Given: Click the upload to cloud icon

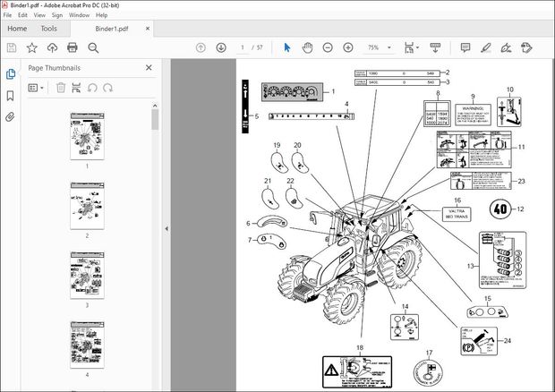Looking at the screenshot, I should [x=53, y=47].
